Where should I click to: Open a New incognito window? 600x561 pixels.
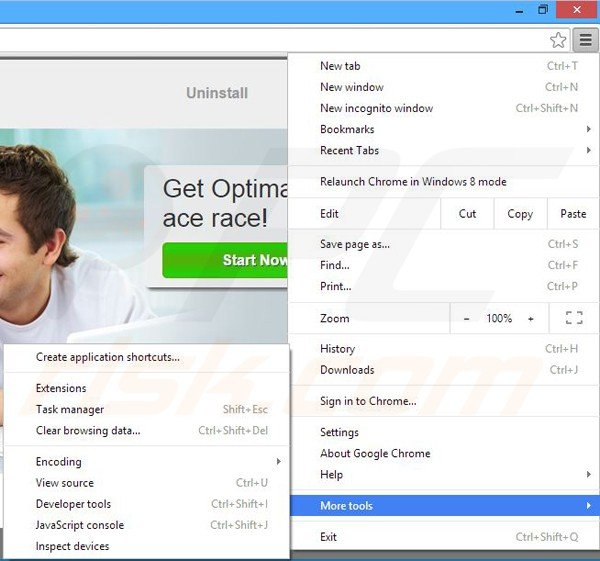pos(444,108)
